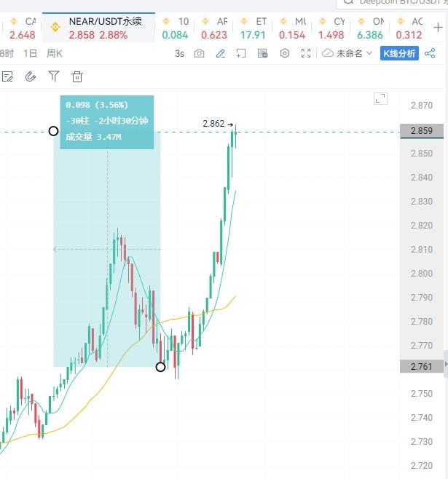This screenshot has width=448, height=479.
Task: Click the K线分析 button
Action: pyautogui.click(x=399, y=53)
